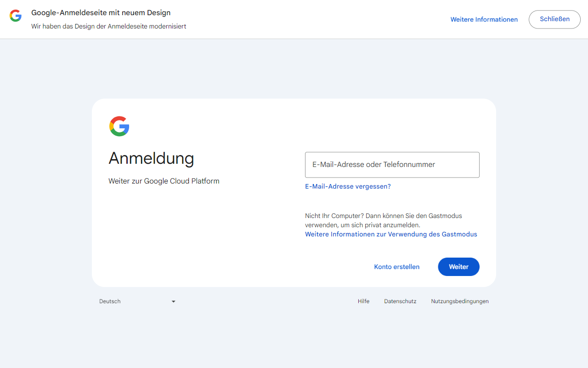
Task: View the Datenschutz policy
Action: point(400,301)
